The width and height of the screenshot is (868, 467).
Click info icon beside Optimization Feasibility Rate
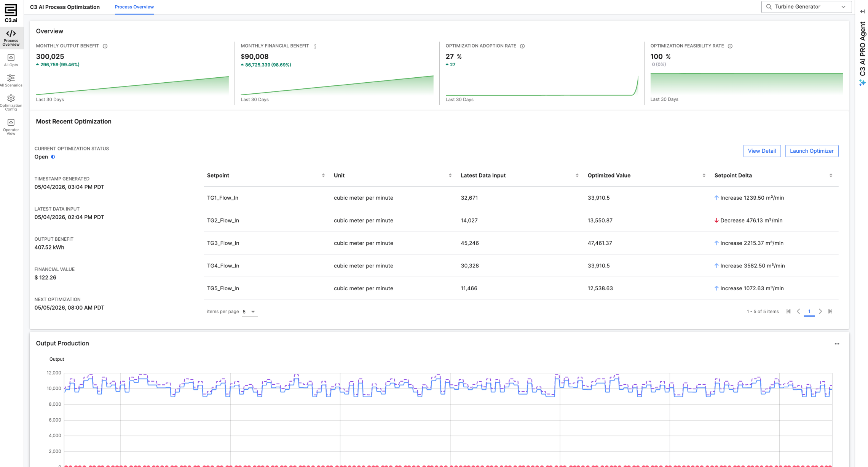730,46
